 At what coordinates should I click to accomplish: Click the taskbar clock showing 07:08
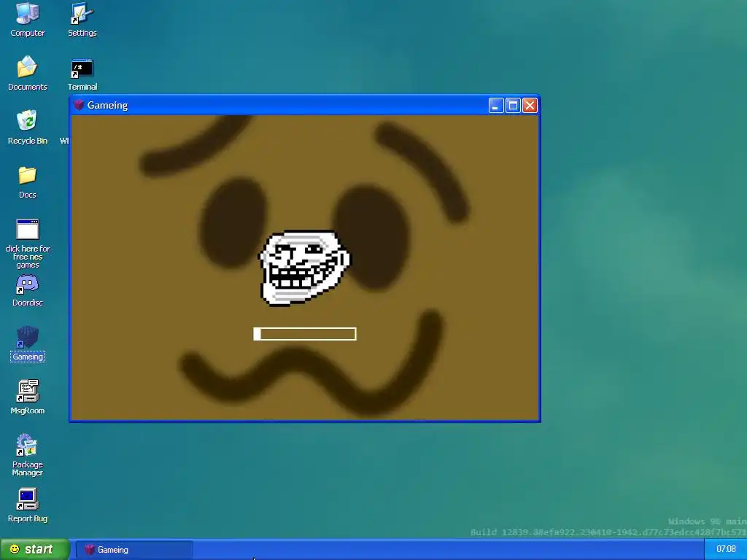[x=726, y=550]
